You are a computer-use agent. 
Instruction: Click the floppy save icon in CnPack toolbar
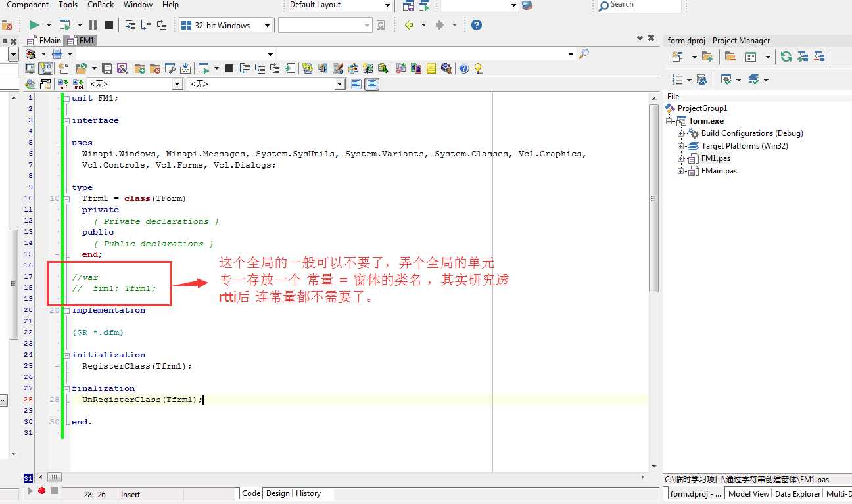(x=106, y=68)
